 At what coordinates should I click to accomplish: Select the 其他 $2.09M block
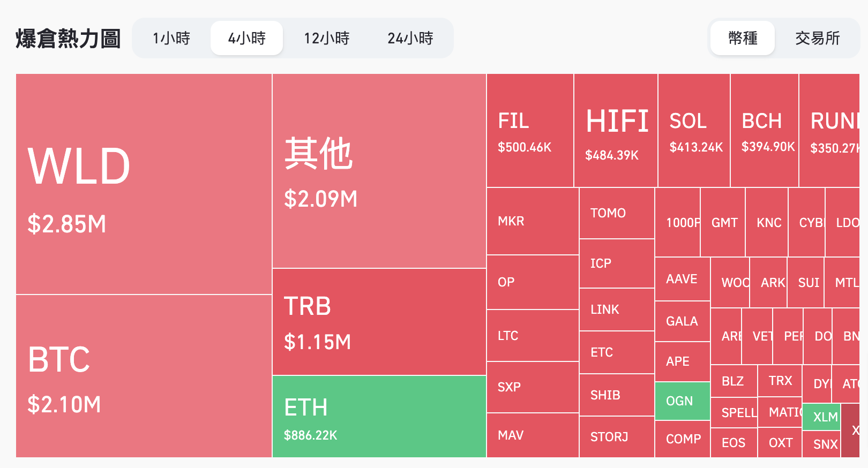click(379, 171)
